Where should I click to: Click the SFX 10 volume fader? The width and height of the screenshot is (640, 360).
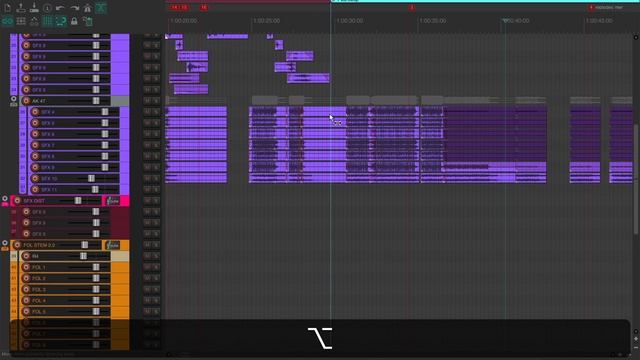(91, 178)
